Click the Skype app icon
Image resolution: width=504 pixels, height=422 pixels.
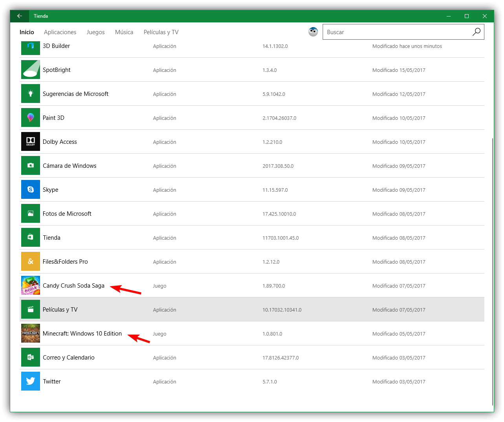(x=31, y=189)
